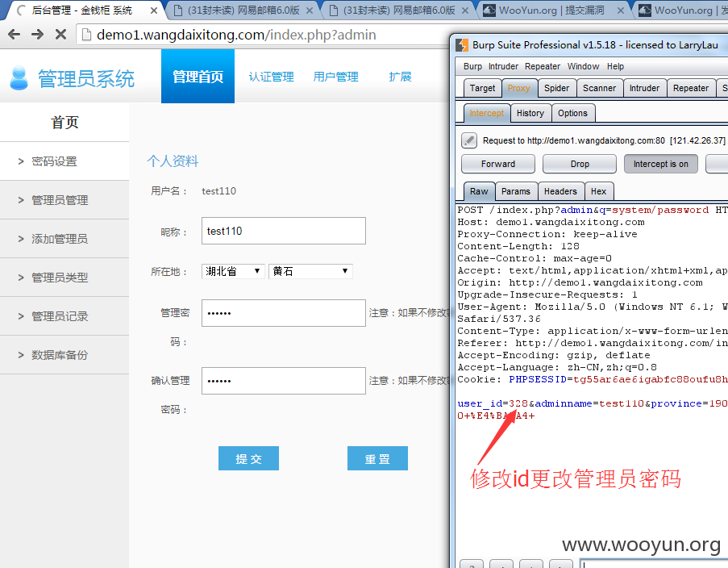The width and height of the screenshot is (728, 568).
Task: Switch to the Params request view
Action: (516, 191)
